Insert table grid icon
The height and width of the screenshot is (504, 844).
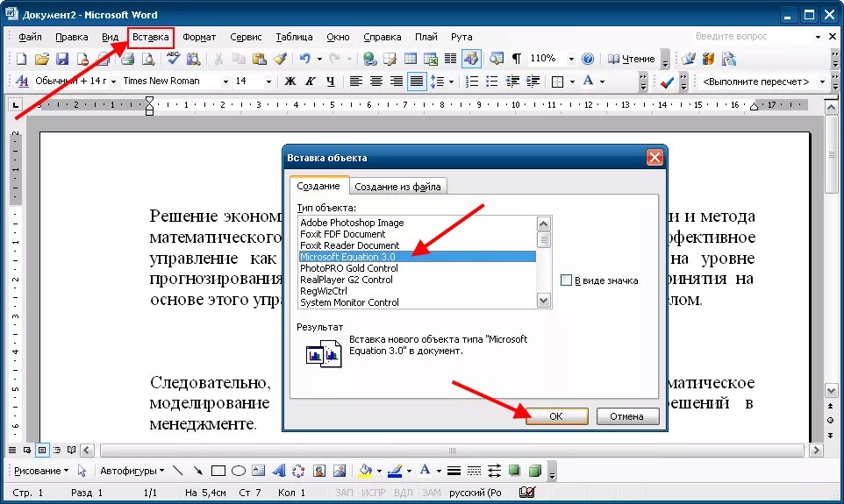click(x=411, y=59)
